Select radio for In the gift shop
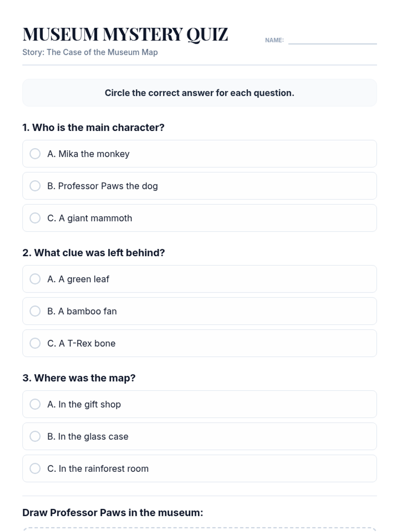Screen dimensions: 399x532 point(35,404)
